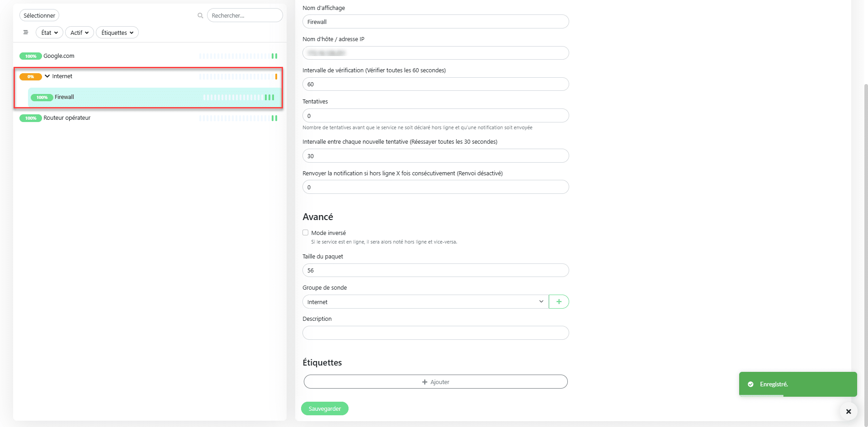This screenshot has width=868, height=427.
Task: Click the checkmark icon in Enregistré toast
Action: tap(750, 385)
